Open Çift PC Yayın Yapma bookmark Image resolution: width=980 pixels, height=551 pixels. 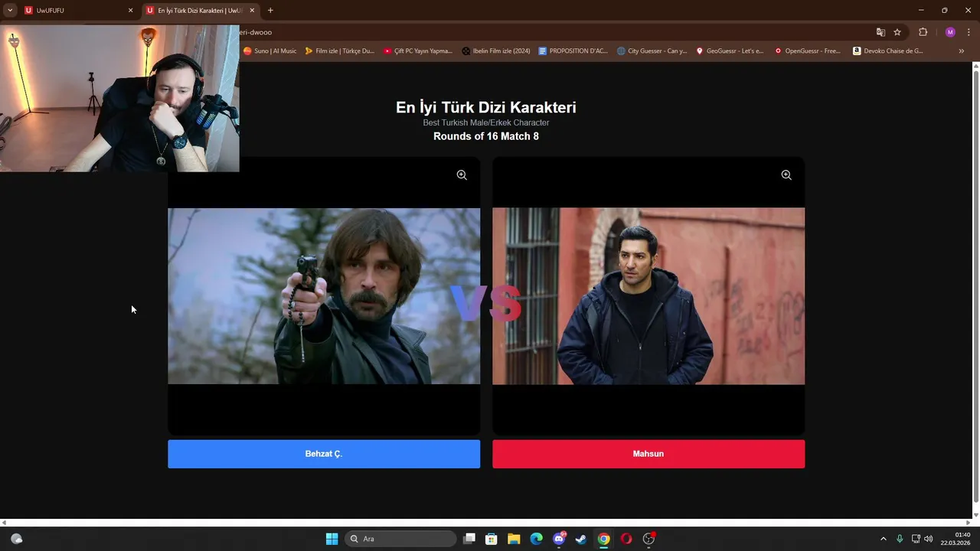(x=418, y=51)
